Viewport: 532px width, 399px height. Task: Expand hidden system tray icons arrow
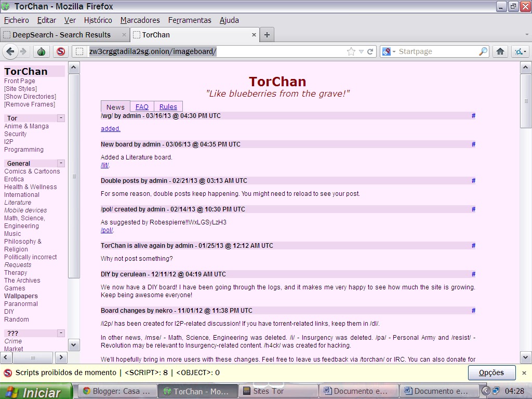[486, 391]
